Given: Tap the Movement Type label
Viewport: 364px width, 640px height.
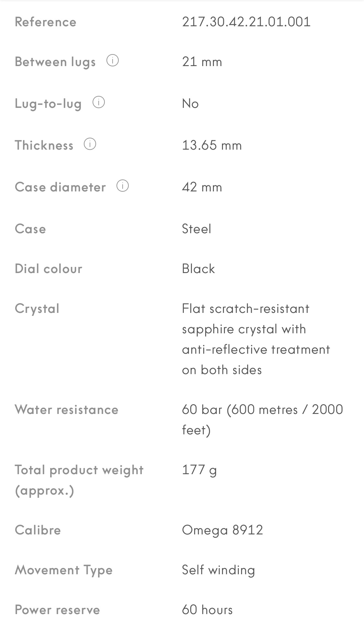Looking at the screenshot, I should (64, 570).
